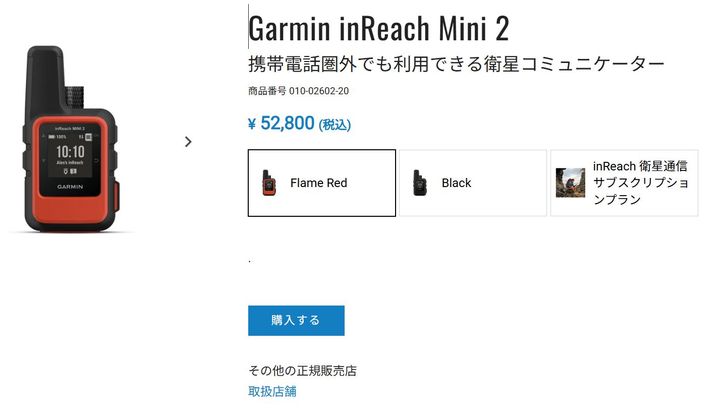Click the Garmin inReach Mini 2 title

379,27
